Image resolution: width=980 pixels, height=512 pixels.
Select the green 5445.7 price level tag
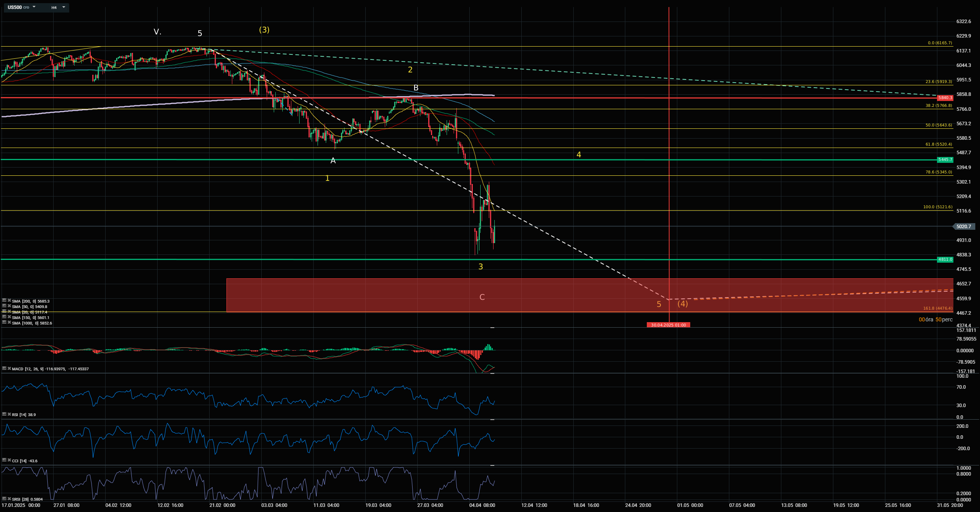(945, 160)
